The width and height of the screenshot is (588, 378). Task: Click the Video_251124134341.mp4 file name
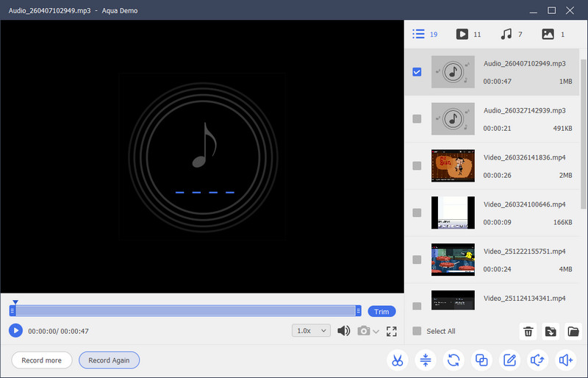(524, 298)
